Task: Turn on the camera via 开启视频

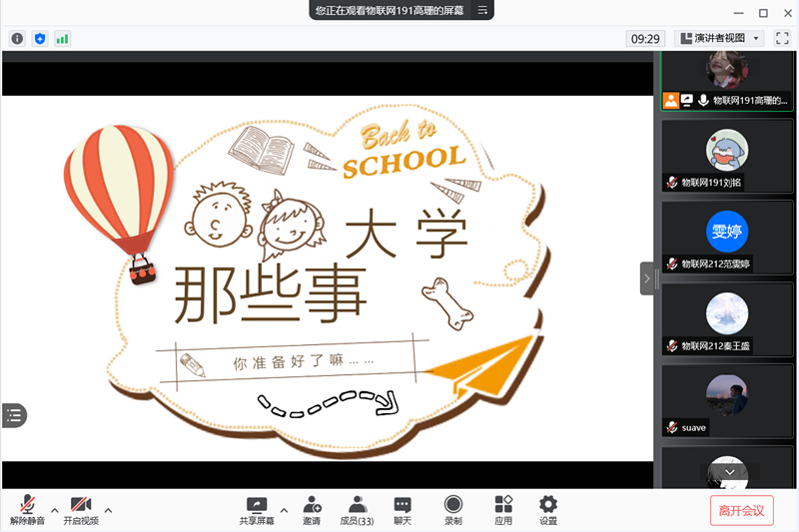Action: 81,510
